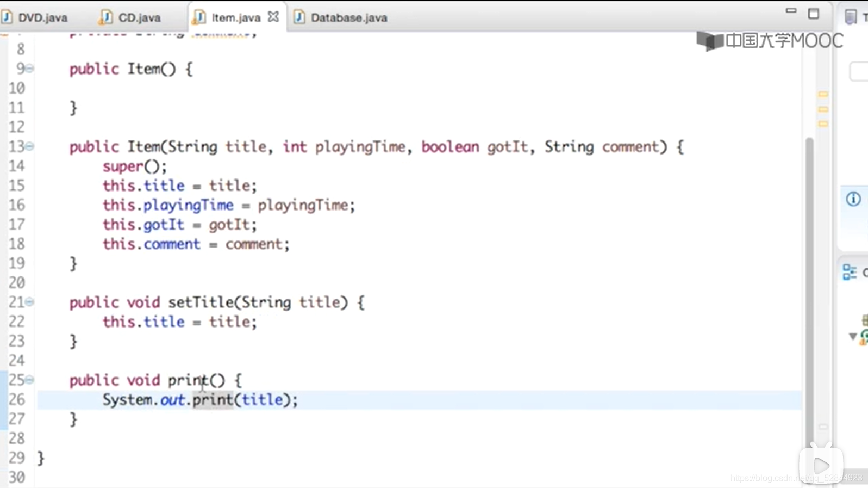868x488 pixels.
Task: Click the third warning marker in overview ruler
Action: (823, 124)
